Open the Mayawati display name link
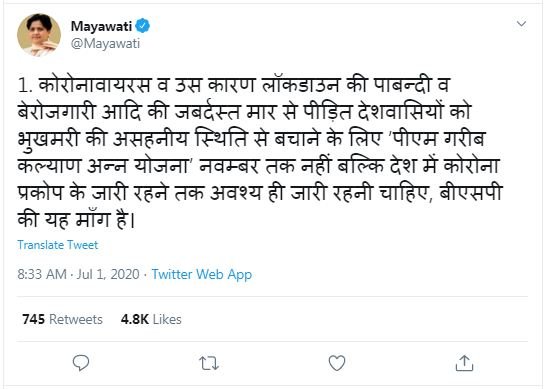The width and height of the screenshot is (544, 389). point(101,26)
